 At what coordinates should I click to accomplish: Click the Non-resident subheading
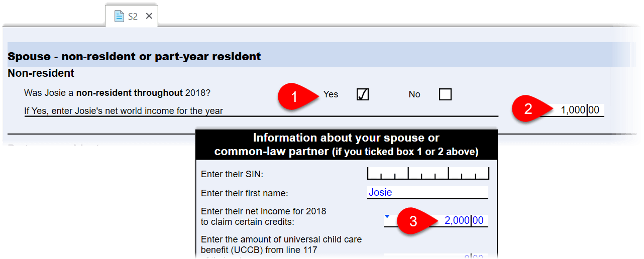[41, 73]
